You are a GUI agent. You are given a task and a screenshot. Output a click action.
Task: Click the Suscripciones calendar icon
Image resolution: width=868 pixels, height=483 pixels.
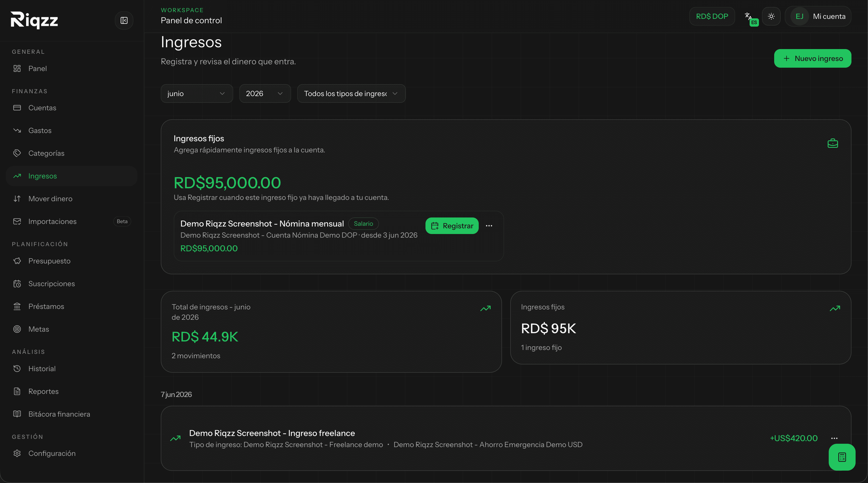coord(17,284)
